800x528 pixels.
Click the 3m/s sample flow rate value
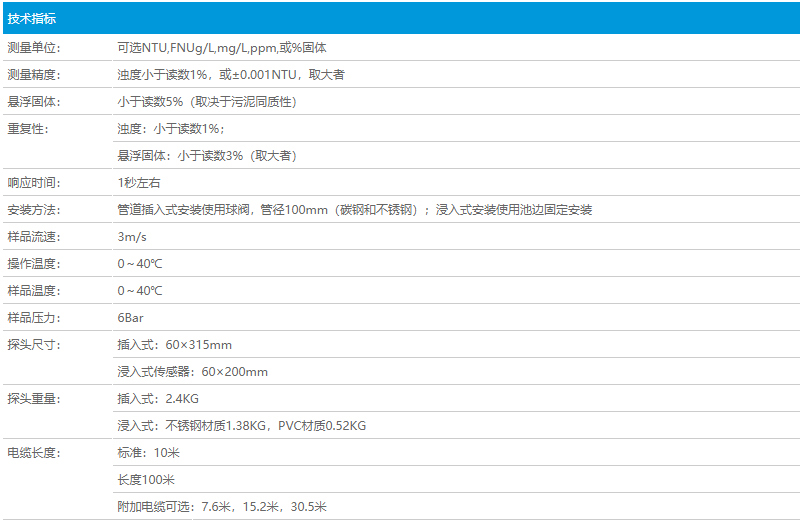[x=132, y=237]
